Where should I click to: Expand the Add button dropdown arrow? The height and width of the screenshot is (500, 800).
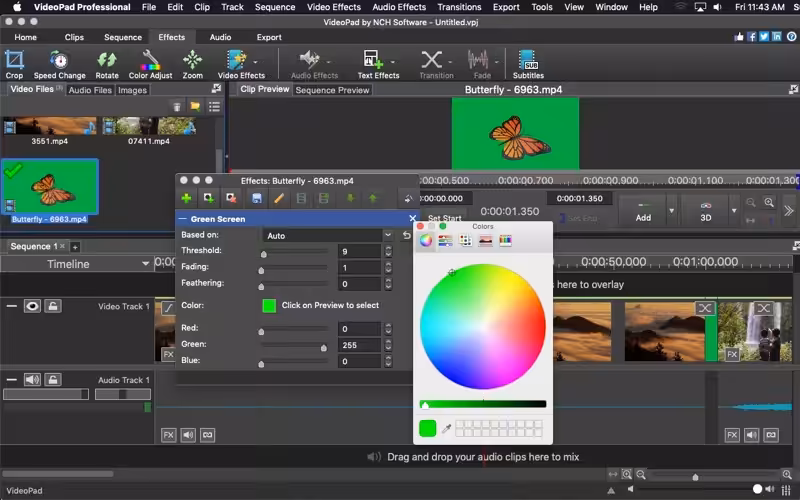tap(671, 211)
